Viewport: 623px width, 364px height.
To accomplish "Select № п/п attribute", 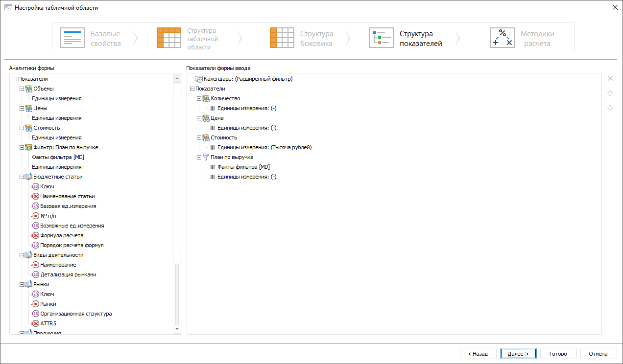I will (49, 216).
